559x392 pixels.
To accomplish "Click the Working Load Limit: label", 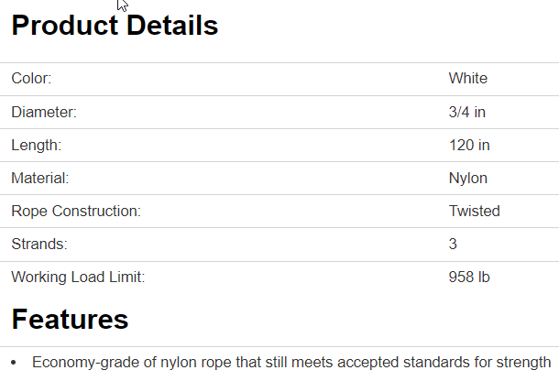I will coord(78,277).
